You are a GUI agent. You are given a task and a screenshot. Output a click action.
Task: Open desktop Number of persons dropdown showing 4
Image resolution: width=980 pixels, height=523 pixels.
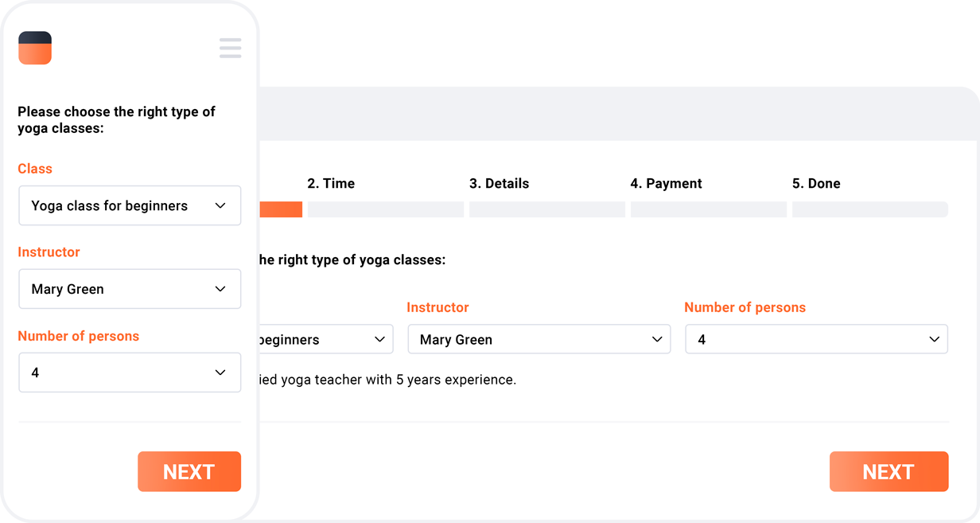coord(816,339)
